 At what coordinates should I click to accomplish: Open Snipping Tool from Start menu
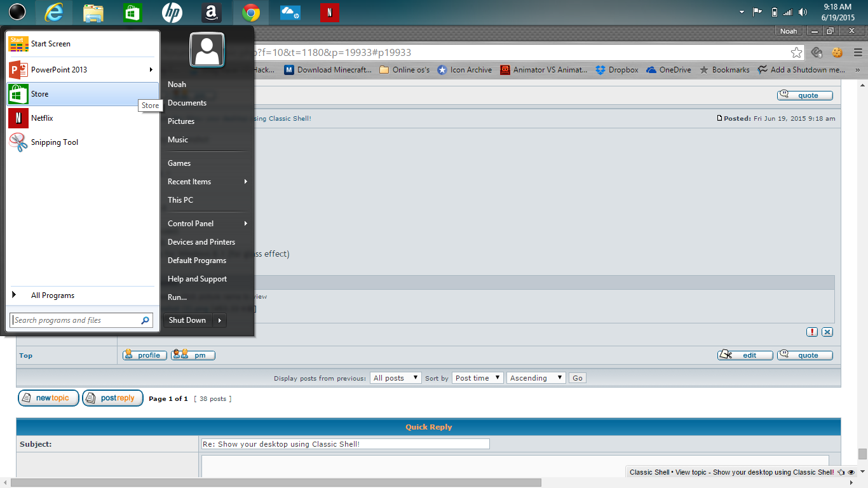coord(83,142)
